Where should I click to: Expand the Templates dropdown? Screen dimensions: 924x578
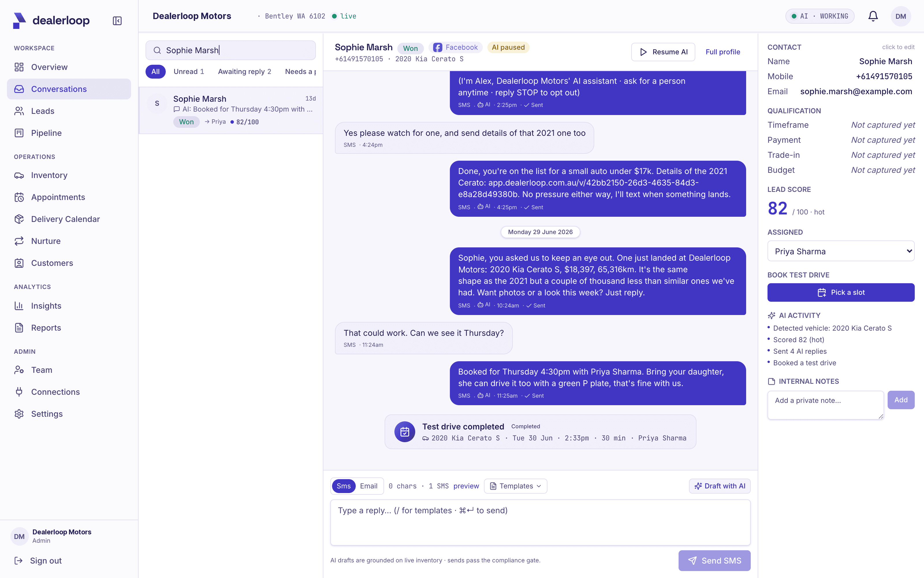click(515, 486)
